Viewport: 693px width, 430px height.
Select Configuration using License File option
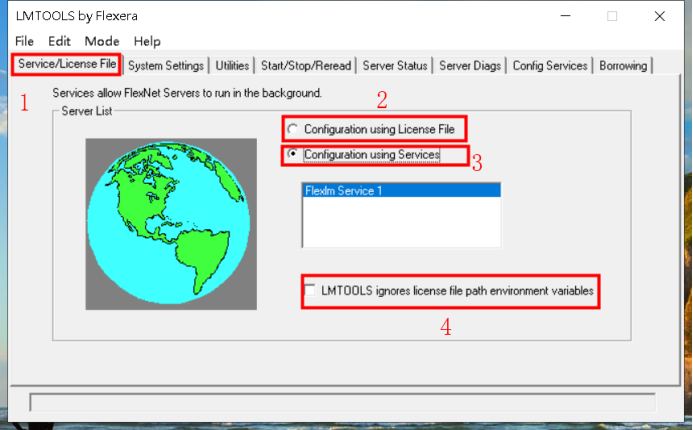[x=292, y=129]
